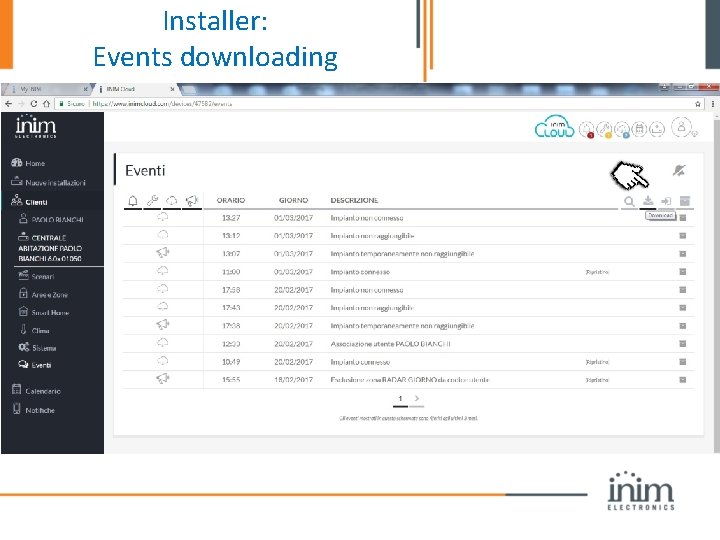This screenshot has width=720, height=540.
Task: Select client PAOLO BIANCHI
Action: pos(51,219)
